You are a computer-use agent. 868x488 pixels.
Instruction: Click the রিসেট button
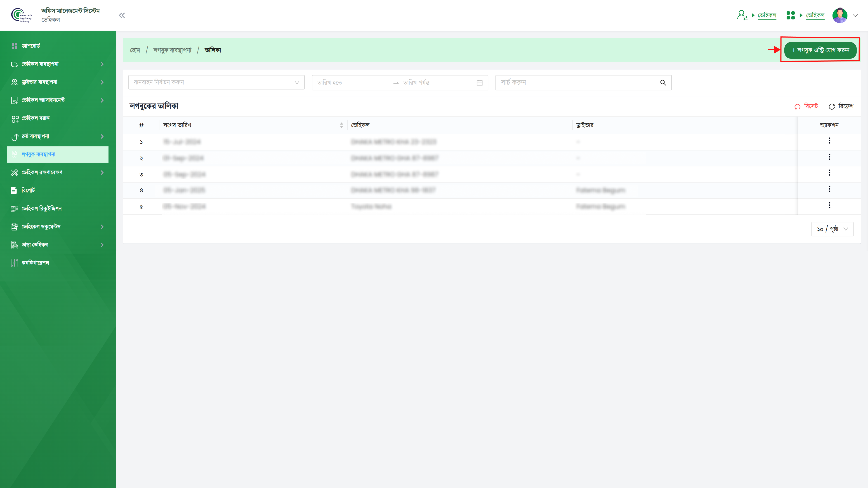click(x=806, y=106)
